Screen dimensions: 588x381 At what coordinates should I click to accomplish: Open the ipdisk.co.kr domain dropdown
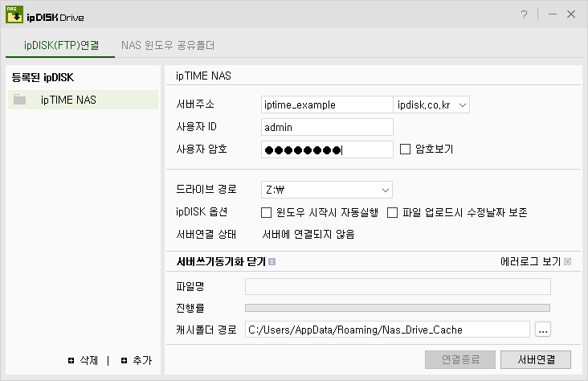point(431,104)
